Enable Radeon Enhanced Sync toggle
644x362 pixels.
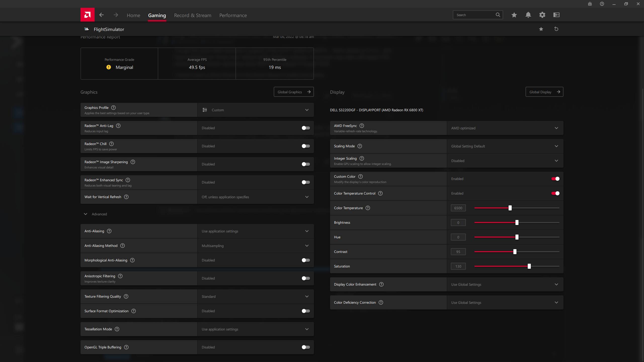click(x=306, y=182)
